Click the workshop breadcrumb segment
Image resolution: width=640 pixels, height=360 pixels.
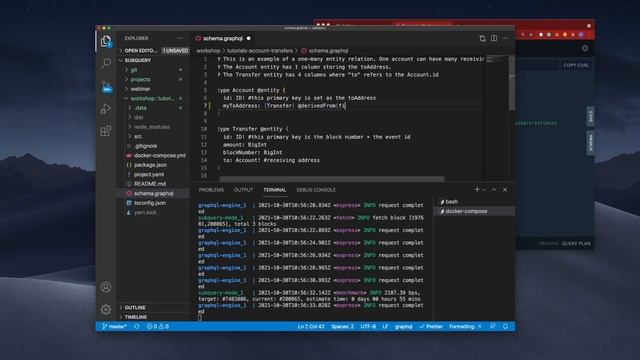(208, 51)
